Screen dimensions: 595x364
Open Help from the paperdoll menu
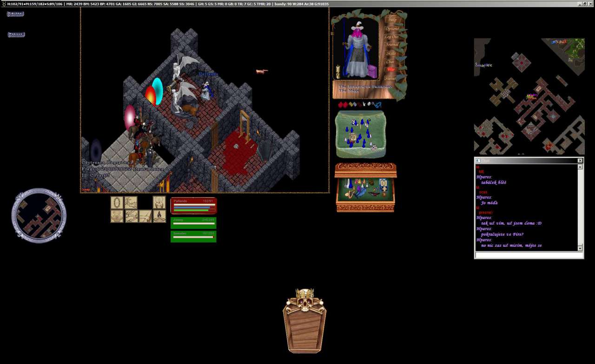point(392,20)
